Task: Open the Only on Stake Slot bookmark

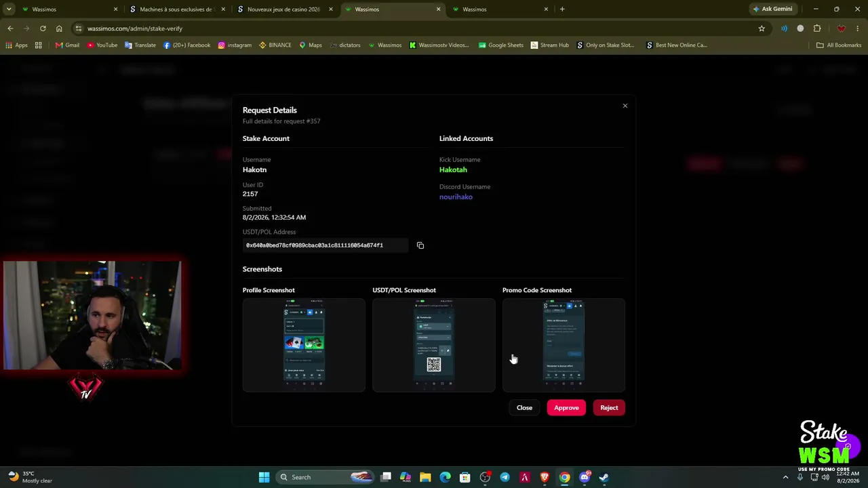Action: (605, 45)
